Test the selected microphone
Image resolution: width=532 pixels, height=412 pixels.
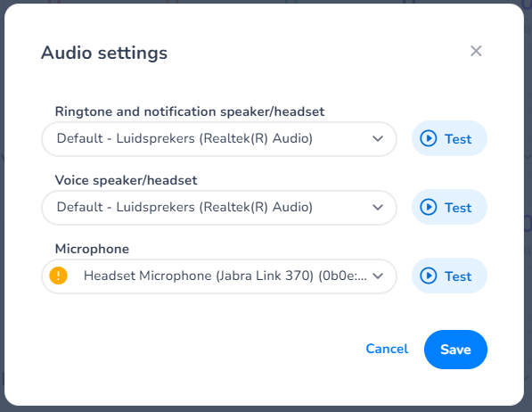[x=449, y=276]
